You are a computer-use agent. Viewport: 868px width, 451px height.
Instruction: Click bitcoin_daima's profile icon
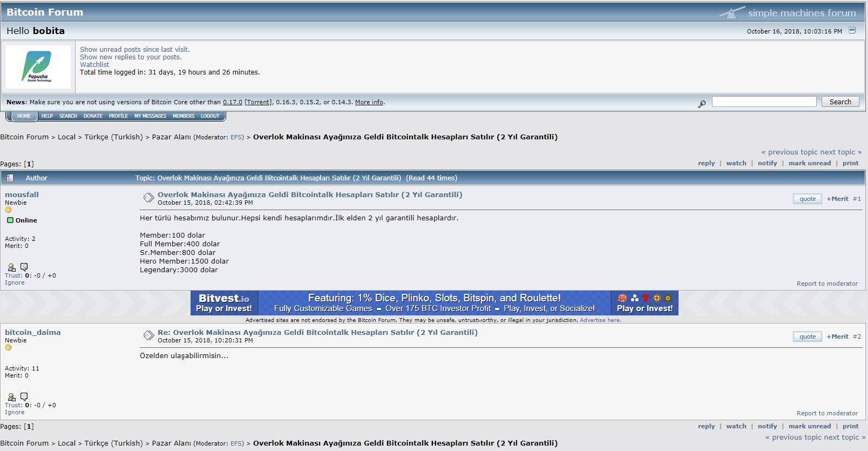[x=12, y=396]
